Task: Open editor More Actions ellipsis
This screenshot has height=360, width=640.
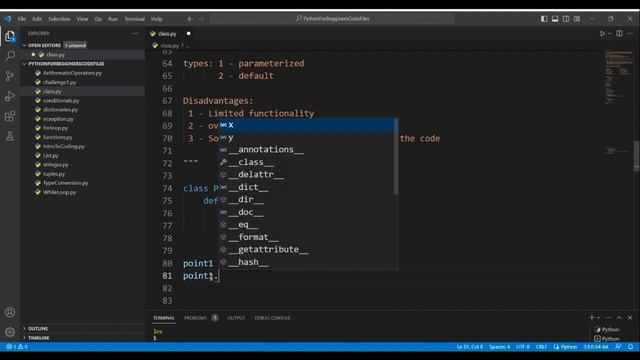Action: click(x=630, y=33)
